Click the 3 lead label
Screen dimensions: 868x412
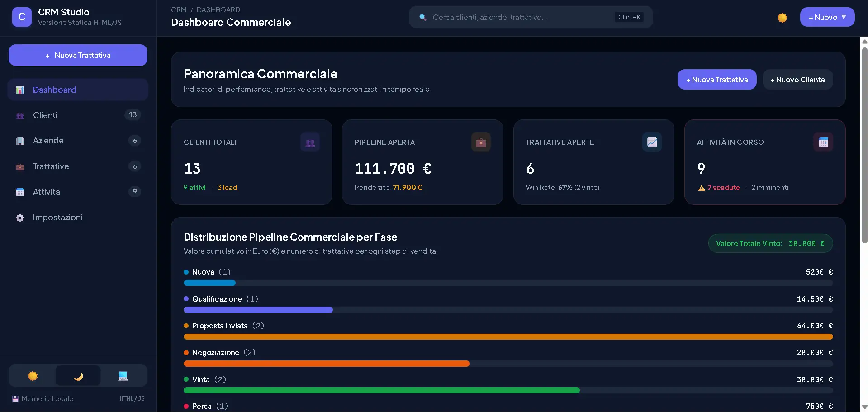click(x=228, y=188)
